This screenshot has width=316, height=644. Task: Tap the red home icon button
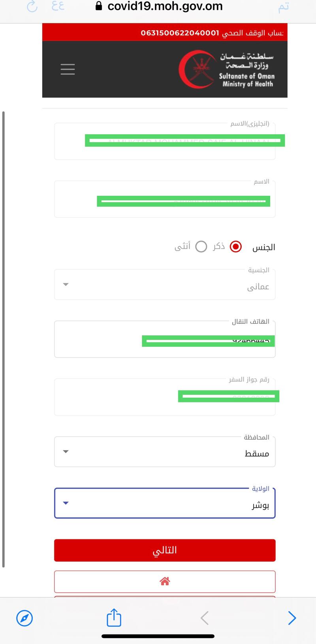pos(165,581)
